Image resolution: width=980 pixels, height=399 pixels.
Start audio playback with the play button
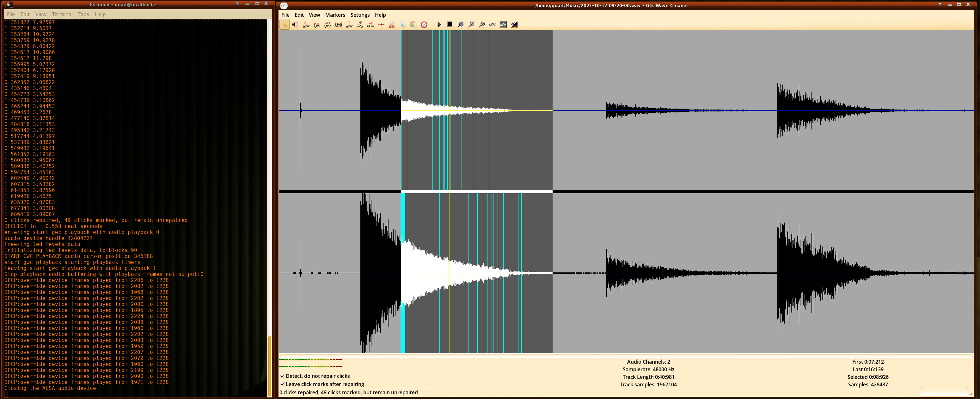tap(439, 25)
